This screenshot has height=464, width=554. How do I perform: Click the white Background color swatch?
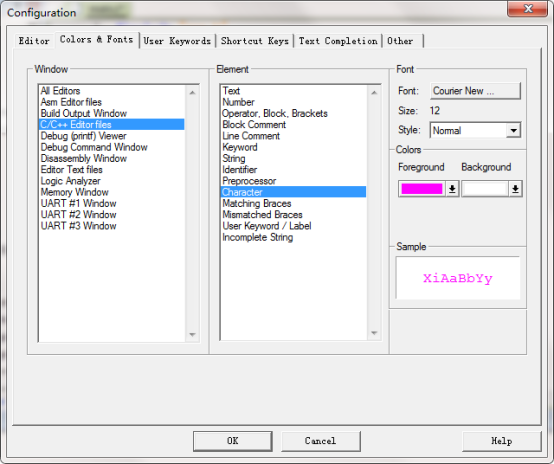coord(485,189)
